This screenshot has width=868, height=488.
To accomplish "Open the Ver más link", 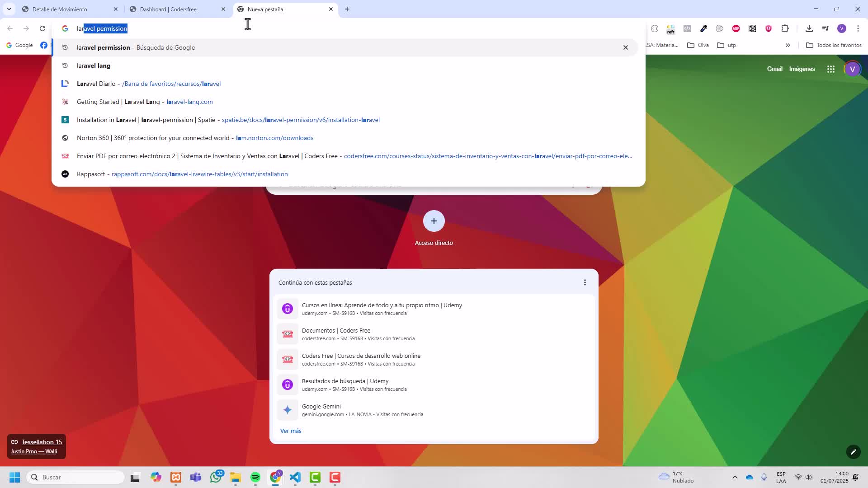I will tap(291, 431).
